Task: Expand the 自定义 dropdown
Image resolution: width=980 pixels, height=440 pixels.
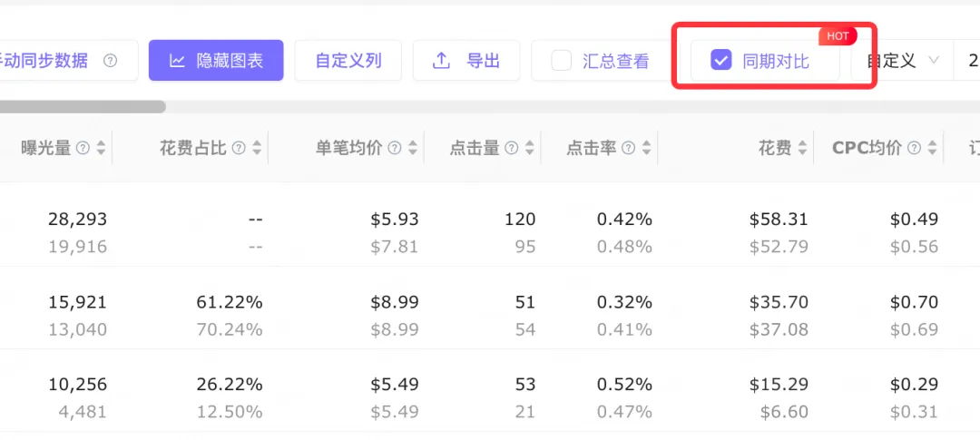Action: (x=903, y=61)
